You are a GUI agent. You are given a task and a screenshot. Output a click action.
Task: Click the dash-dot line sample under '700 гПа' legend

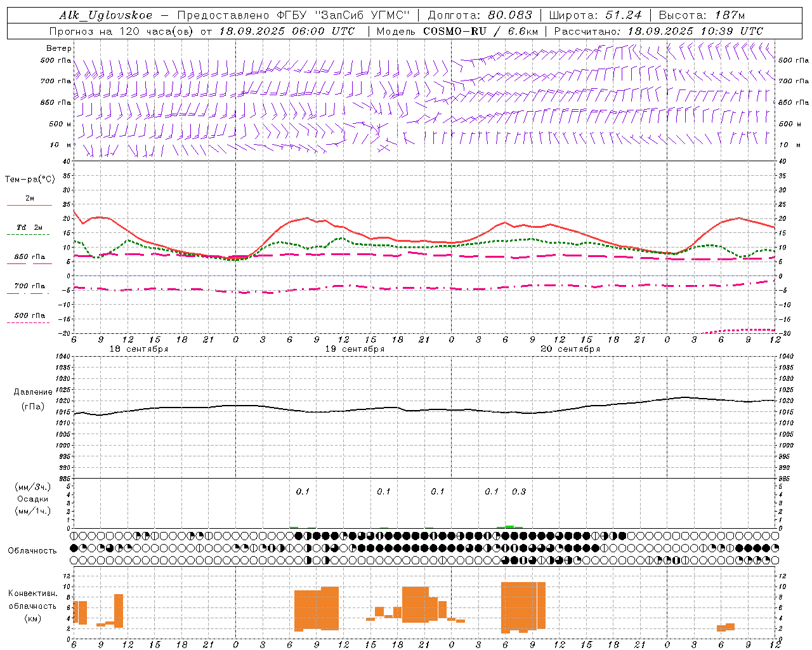click(x=28, y=294)
